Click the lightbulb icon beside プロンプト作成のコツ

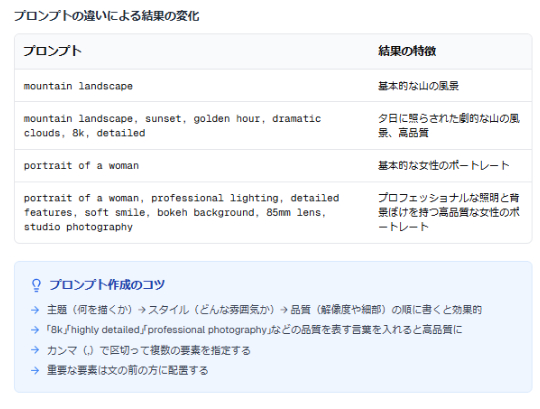[36, 285]
